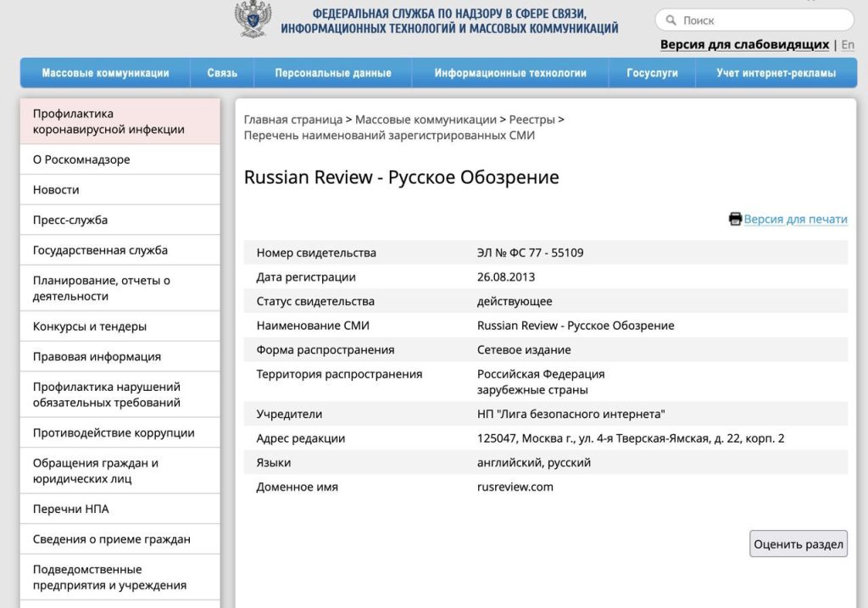
Task: Open Пресс-служба in the sidebar
Action: (120, 220)
